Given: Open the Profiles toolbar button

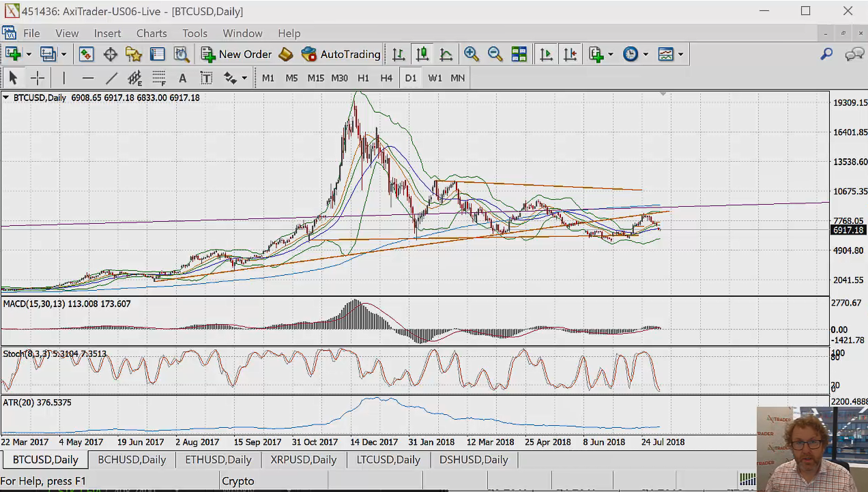Looking at the screenshot, I should (x=48, y=55).
